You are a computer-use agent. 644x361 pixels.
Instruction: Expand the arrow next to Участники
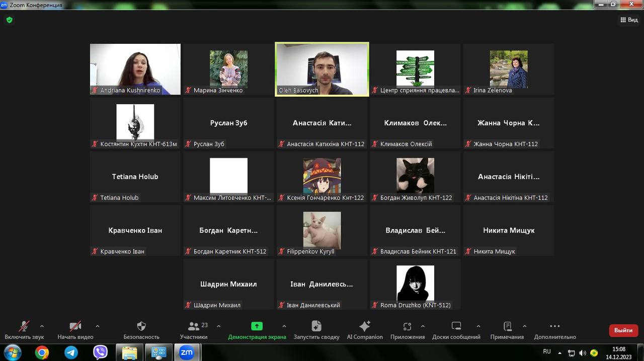click(x=218, y=326)
